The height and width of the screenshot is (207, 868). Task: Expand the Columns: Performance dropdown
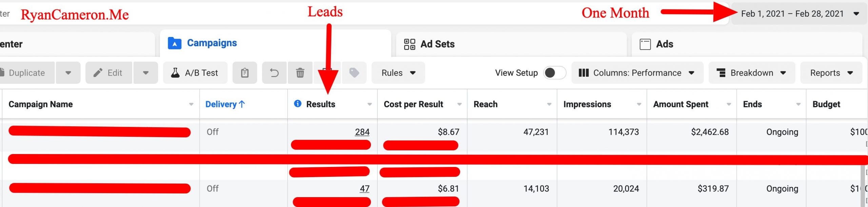coord(637,73)
